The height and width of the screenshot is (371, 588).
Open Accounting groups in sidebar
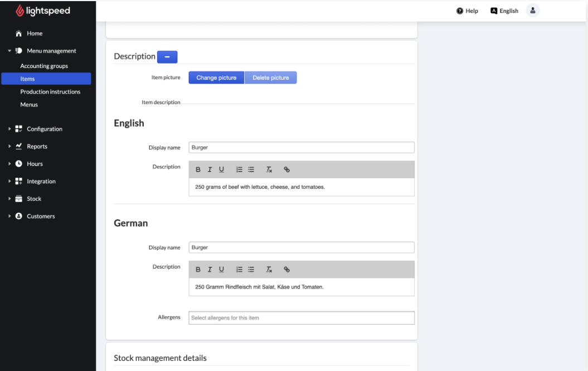click(44, 66)
